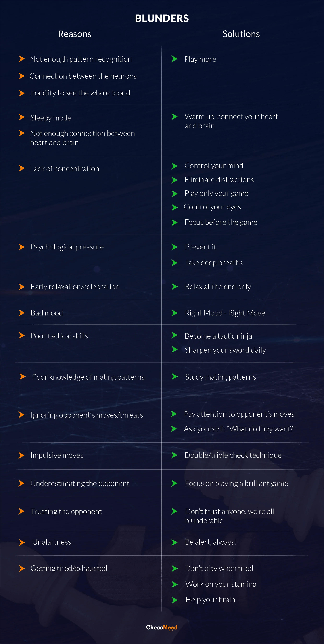324x644 pixels.
Task: Click the Become a tactic ninja text
Action: coord(218,336)
